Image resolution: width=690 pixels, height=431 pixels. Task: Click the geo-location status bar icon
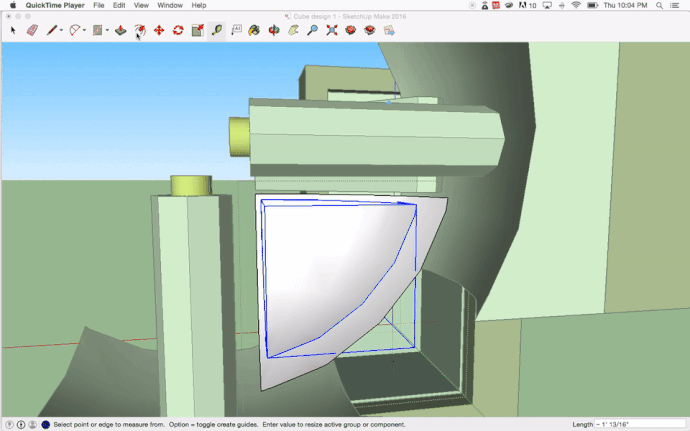click(9, 425)
